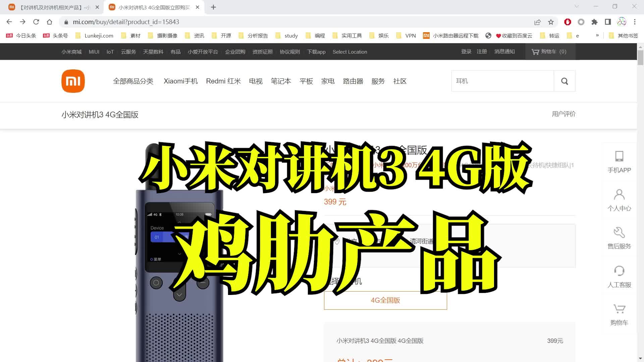Click the search magnifier button
The width and height of the screenshot is (644, 362).
565,81
